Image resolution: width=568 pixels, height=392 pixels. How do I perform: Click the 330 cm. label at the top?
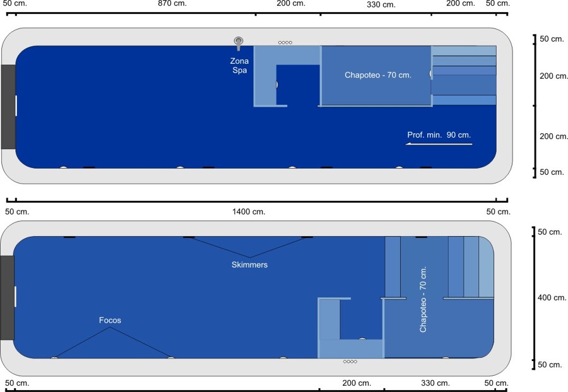pyautogui.click(x=381, y=4)
